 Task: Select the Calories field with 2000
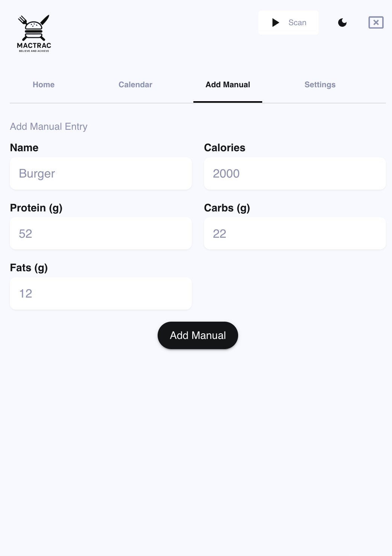295,173
